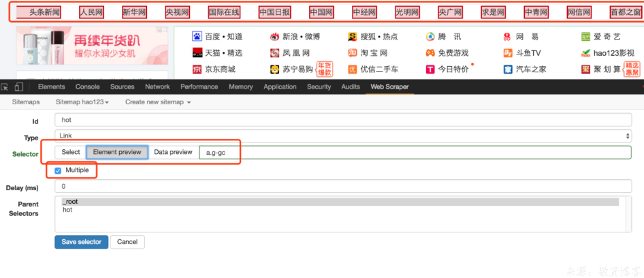Click the today's deals T icon
The height and width of the screenshot is (278, 644).
(430, 69)
